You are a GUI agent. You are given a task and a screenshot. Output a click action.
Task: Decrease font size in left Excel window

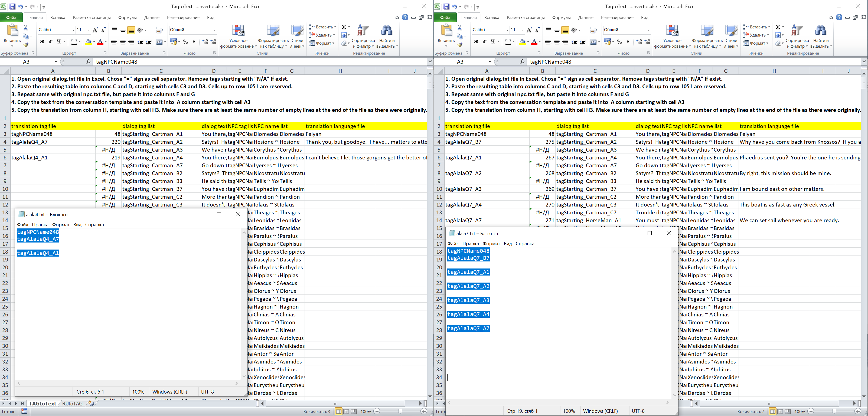click(x=103, y=30)
